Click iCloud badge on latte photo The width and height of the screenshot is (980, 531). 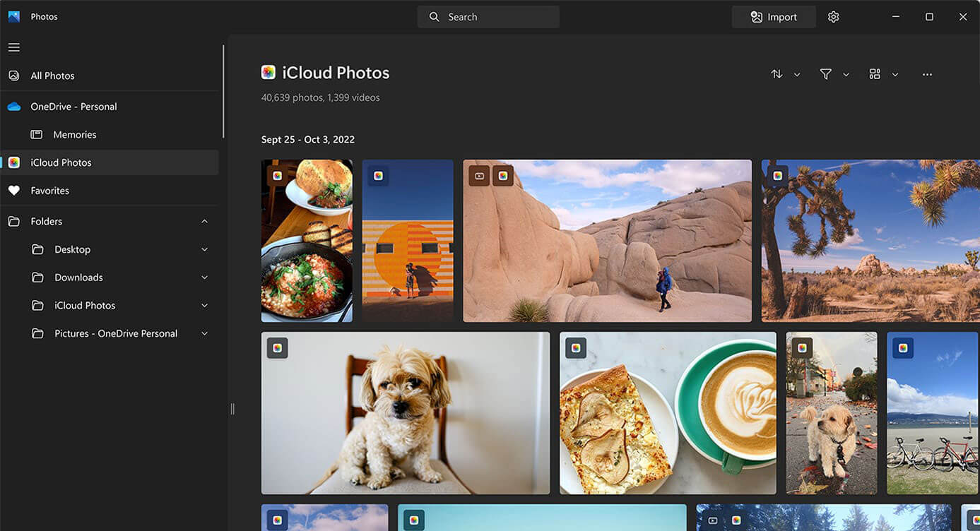576,348
